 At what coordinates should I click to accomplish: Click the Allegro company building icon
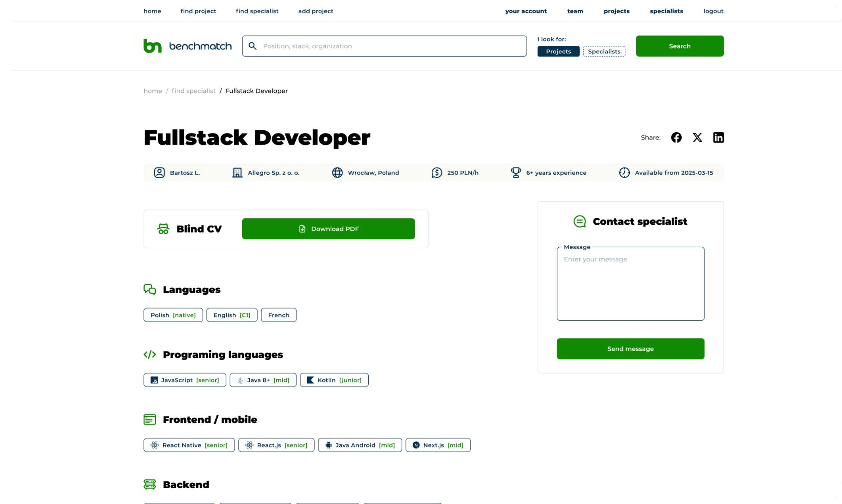tap(237, 173)
